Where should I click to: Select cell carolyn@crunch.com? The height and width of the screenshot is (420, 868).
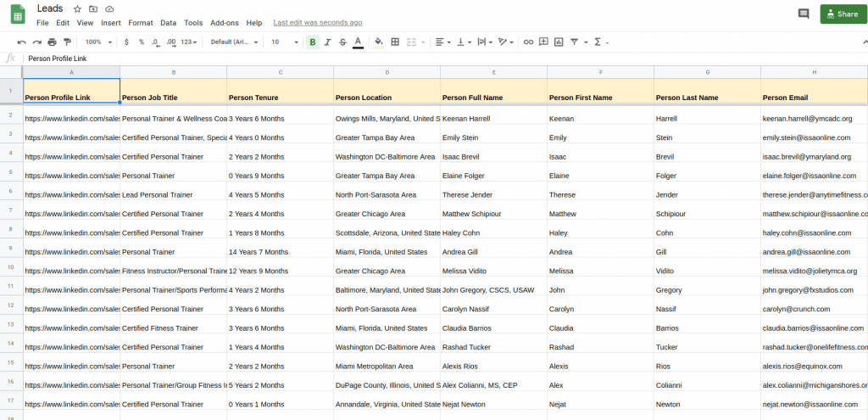tap(815, 305)
